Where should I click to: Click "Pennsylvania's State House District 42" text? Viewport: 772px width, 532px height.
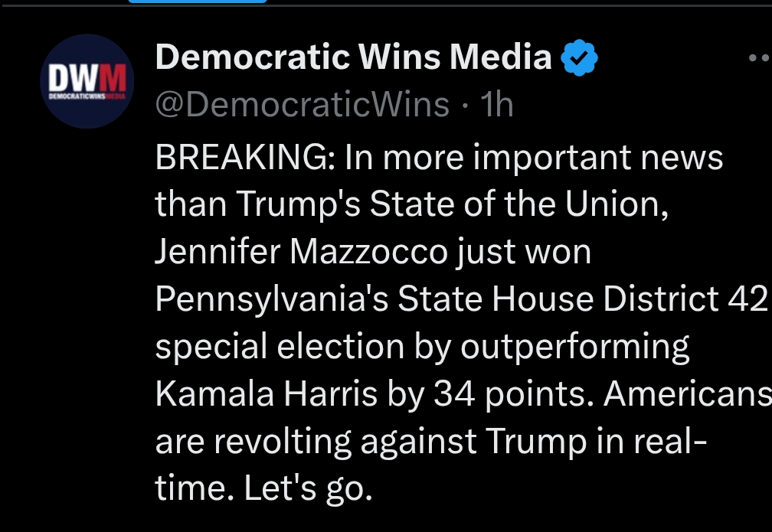click(460, 299)
